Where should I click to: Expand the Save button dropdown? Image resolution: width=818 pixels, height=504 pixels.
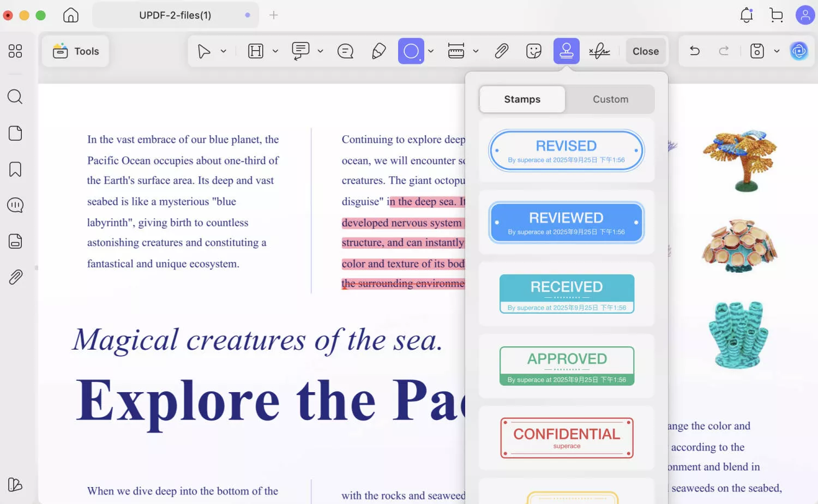tap(777, 51)
